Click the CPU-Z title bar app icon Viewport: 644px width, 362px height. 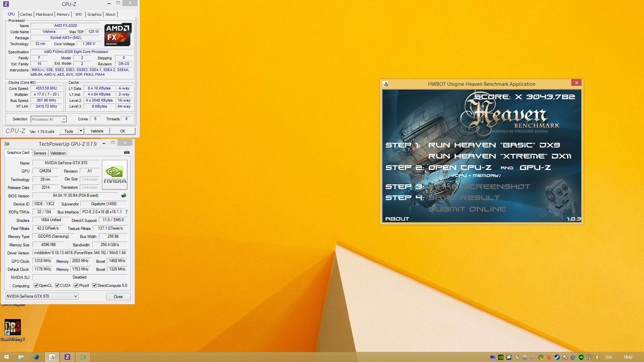(6, 4)
